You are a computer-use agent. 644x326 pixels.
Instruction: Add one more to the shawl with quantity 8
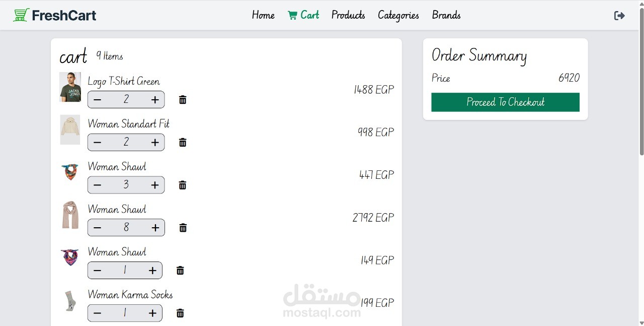155,228
